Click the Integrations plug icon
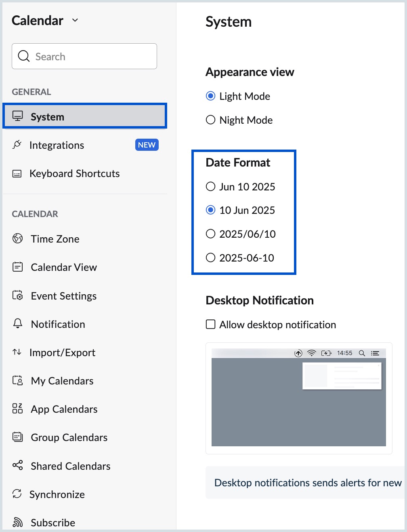Screen dimensions: 407x532 click(x=17, y=145)
